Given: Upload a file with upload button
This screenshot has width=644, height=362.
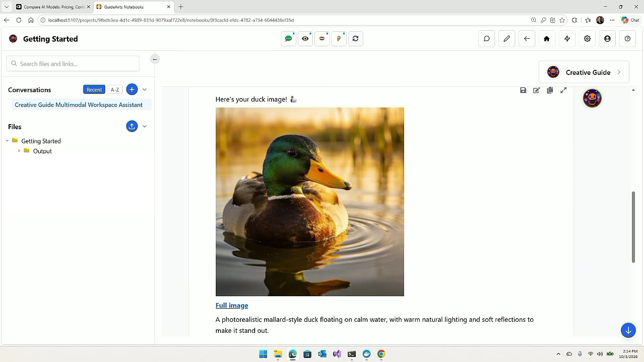Looking at the screenshot, I should 132,126.
